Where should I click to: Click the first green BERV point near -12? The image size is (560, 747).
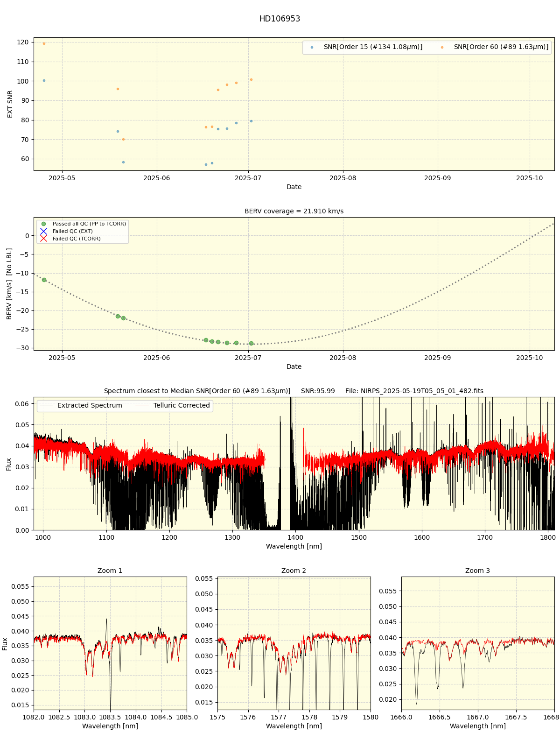coord(44,280)
